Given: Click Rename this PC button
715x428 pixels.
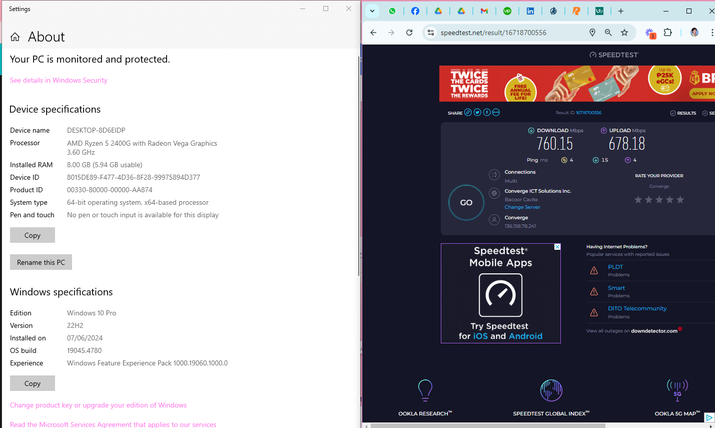Looking at the screenshot, I should 41,262.
